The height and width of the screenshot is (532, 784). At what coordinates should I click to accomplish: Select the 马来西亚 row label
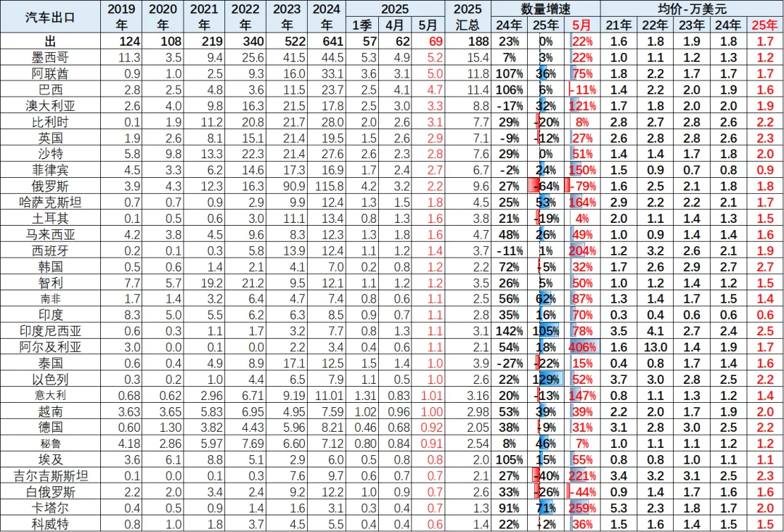click(x=49, y=234)
